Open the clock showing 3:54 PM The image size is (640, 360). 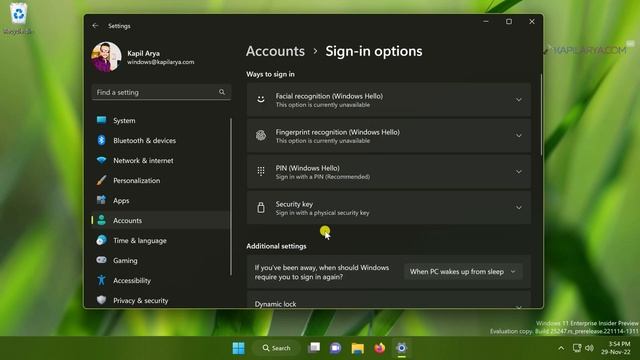pyautogui.click(x=616, y=348)
